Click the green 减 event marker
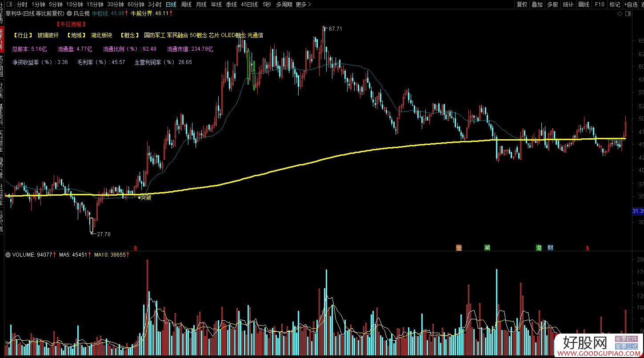The width and height of the screenshot is (644, 358). (488, 248)
